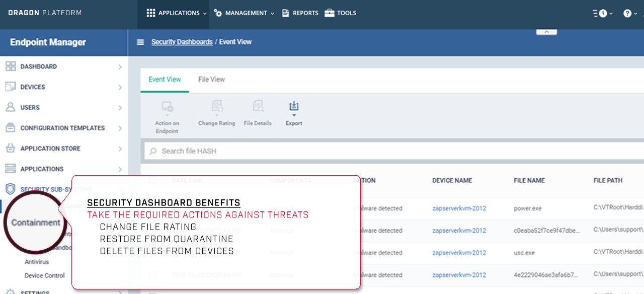Sort by the DEVICE NAME column
Viewport: 644px width, 294px height.
[452, 180]
